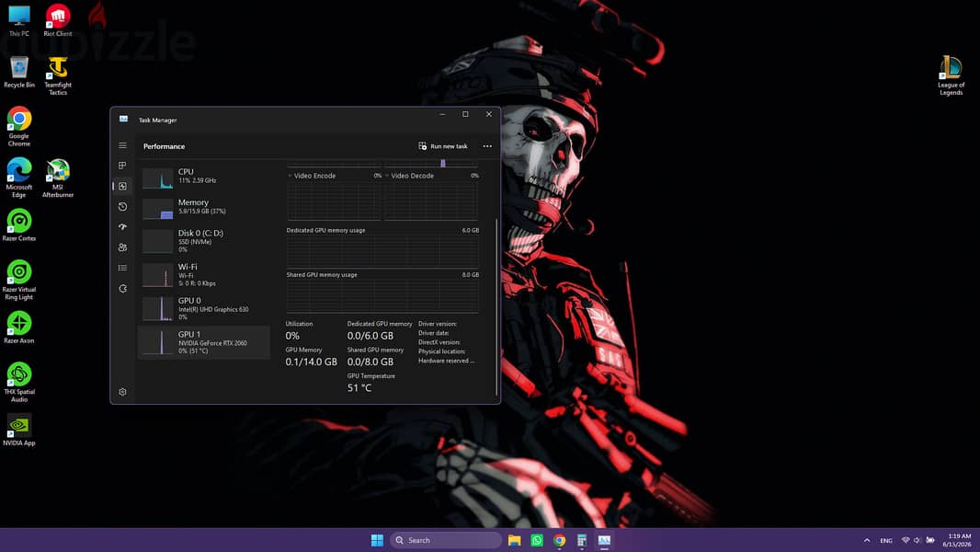Open the Windows Start menu
980x552 pixels.
pyautogui.click(x=377, y=540)
